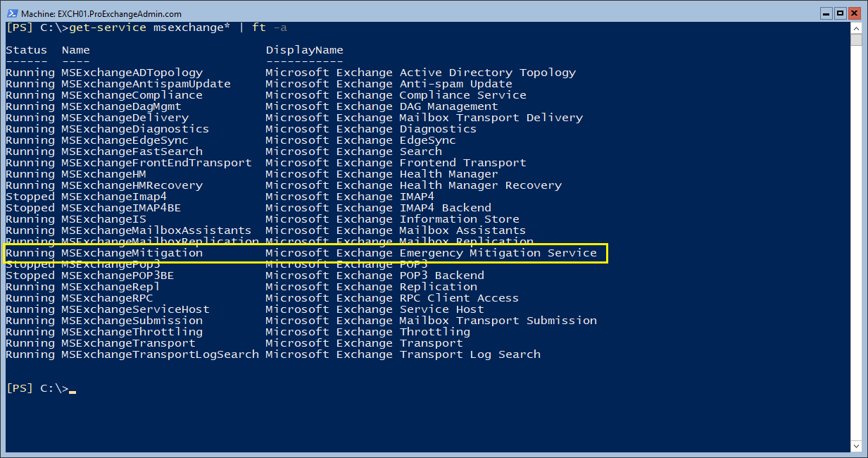Click the MSExchangeADTopology service name
The width and height of the screenshot is (868, 458).
132,73
